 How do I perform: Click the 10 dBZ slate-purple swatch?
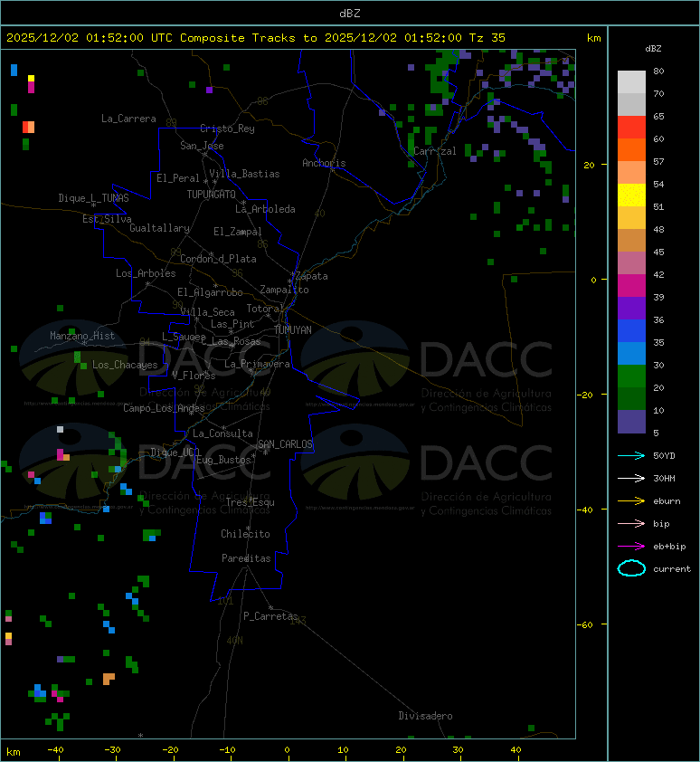[631, 422]
